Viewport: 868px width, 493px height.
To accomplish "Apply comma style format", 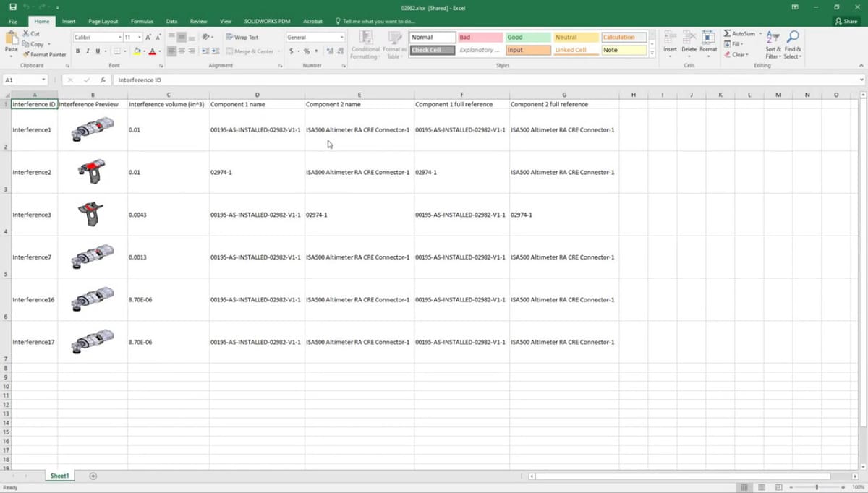I will tap(316, 51).
